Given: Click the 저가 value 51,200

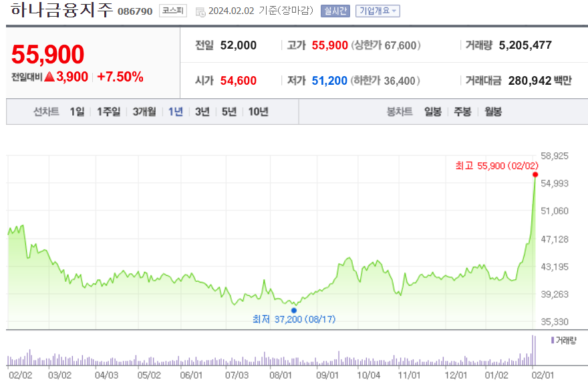Looking at the screenshot, I should 329,81.
